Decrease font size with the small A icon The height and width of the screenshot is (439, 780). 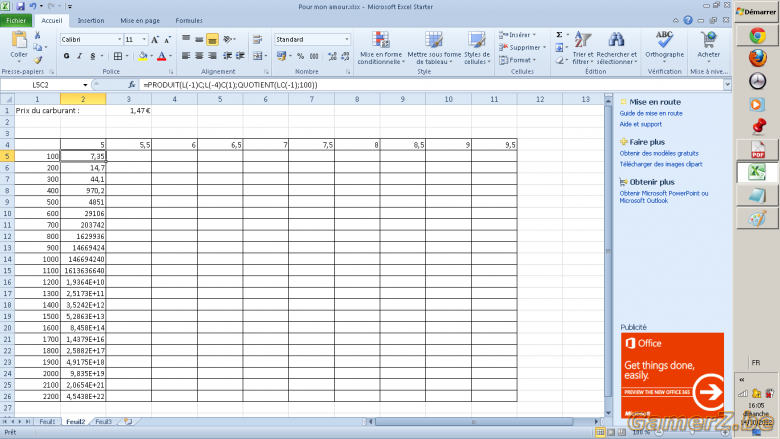167,39
